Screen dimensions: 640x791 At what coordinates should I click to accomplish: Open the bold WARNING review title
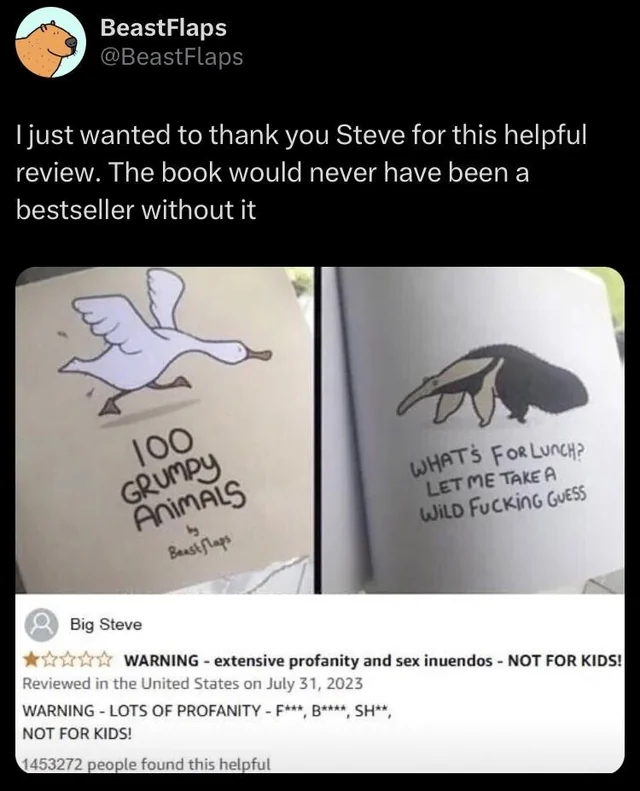(x=373, y=660)
